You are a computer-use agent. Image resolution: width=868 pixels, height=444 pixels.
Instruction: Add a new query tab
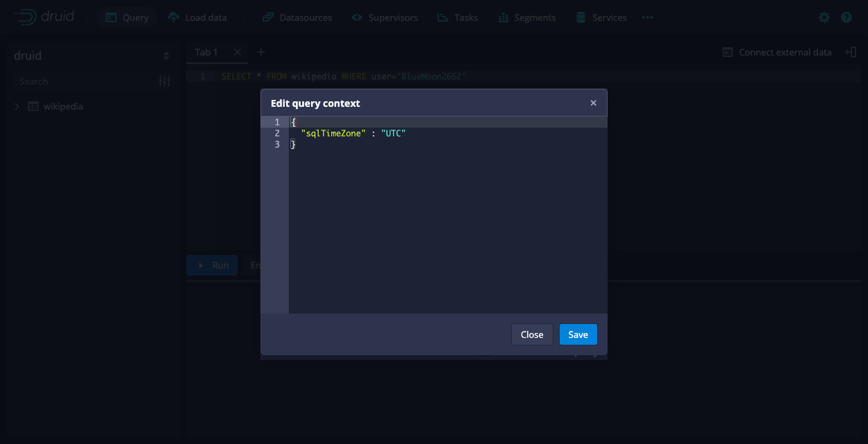point(261,52)
